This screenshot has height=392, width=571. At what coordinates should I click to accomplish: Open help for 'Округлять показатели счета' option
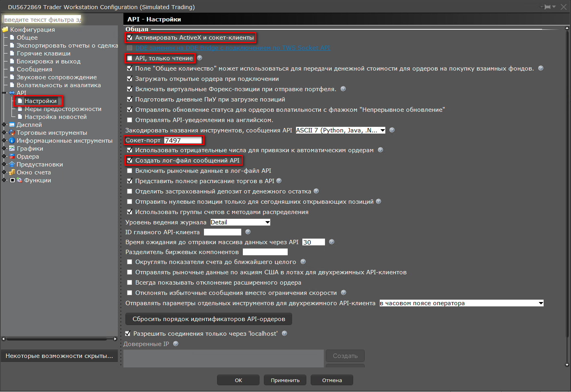click(303, 262)
